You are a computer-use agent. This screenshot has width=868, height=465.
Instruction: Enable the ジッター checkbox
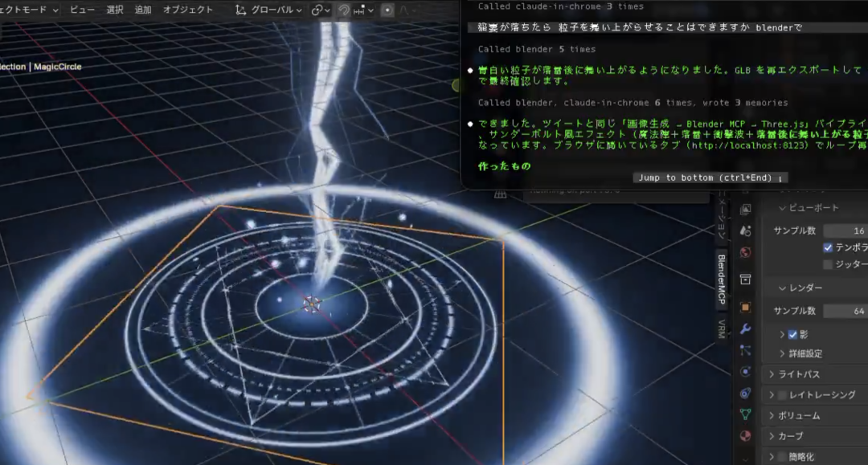(828, 264)
